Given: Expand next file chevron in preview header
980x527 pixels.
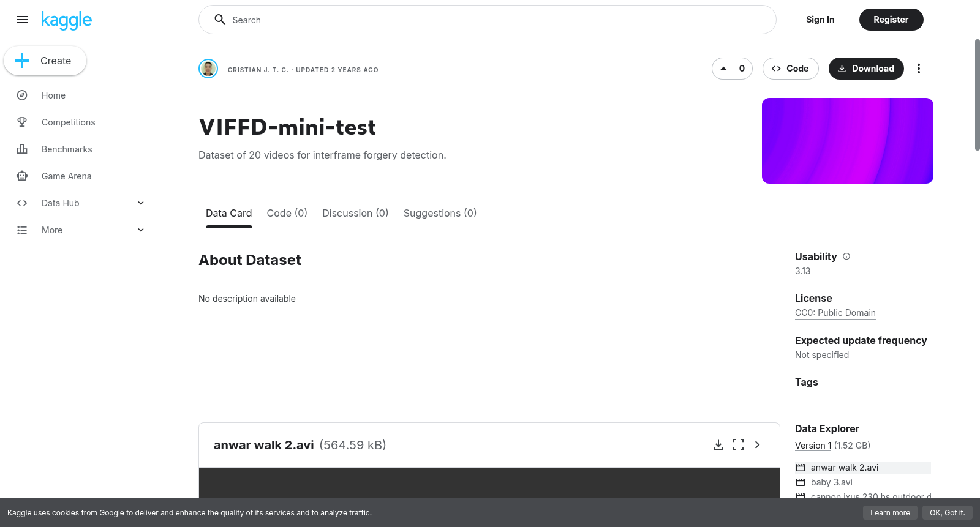Looking at the screenshot, I should tap(758, 445).
